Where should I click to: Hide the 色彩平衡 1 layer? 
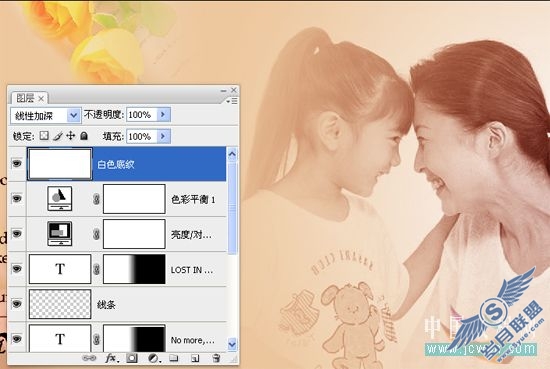tap(16, 199)
